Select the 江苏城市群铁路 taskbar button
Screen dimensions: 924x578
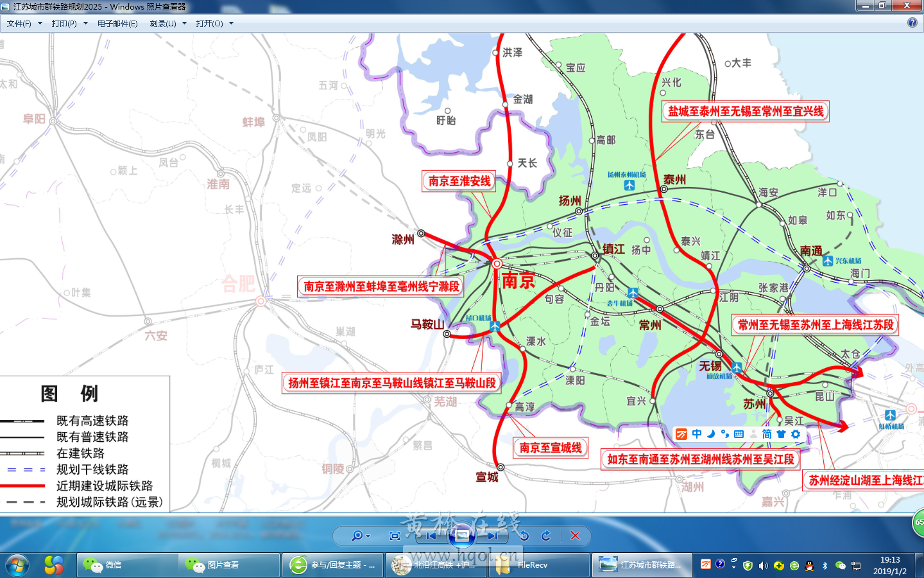pos(642,565)
